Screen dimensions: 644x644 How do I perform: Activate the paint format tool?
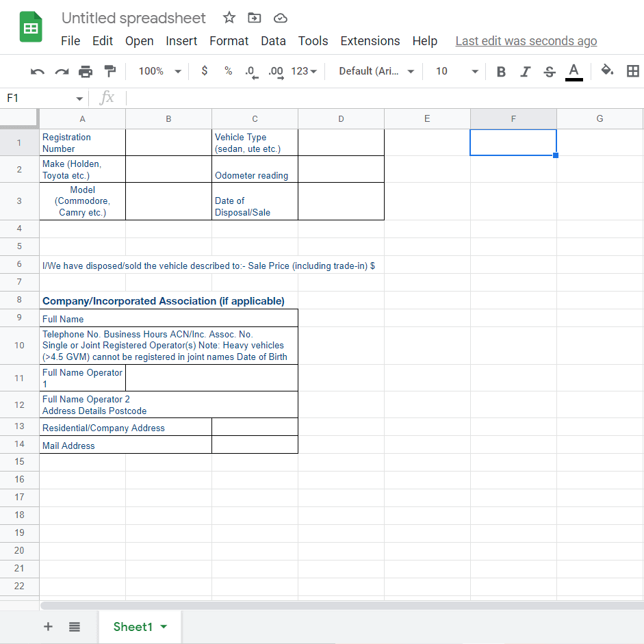point(110,71)
